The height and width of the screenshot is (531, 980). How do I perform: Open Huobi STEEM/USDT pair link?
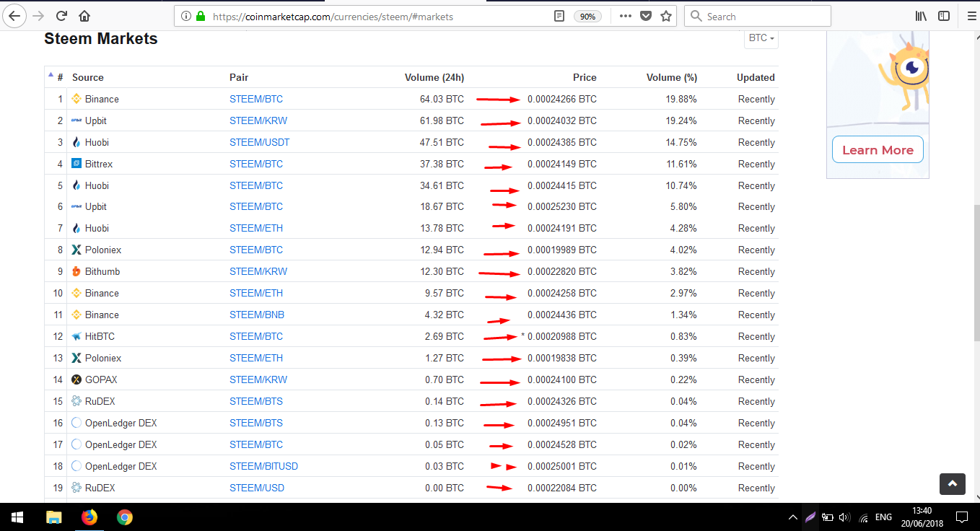pyautogui.click(x=260, y=142)
